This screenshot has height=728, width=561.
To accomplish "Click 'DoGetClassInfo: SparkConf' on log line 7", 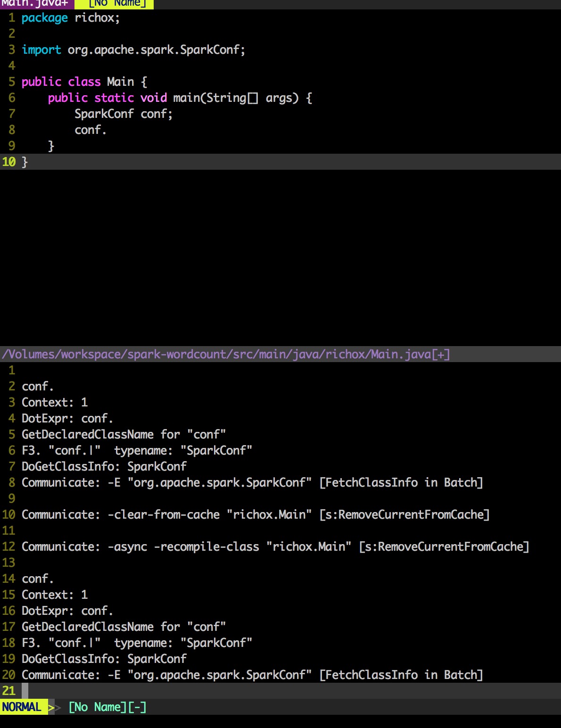I will pos(104,467).
